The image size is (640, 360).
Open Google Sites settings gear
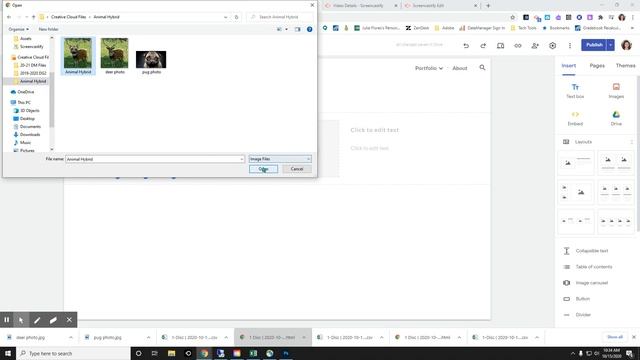[x=552, y=45]
